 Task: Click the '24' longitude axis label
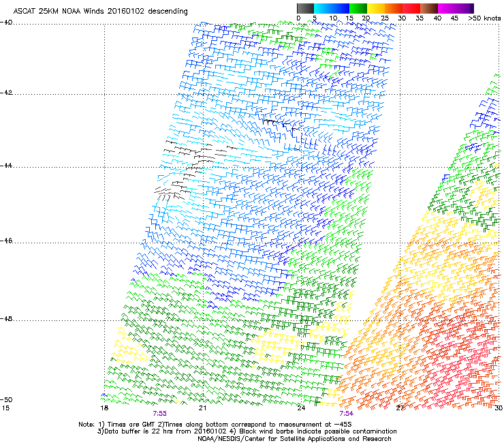(x=301, y=408)
